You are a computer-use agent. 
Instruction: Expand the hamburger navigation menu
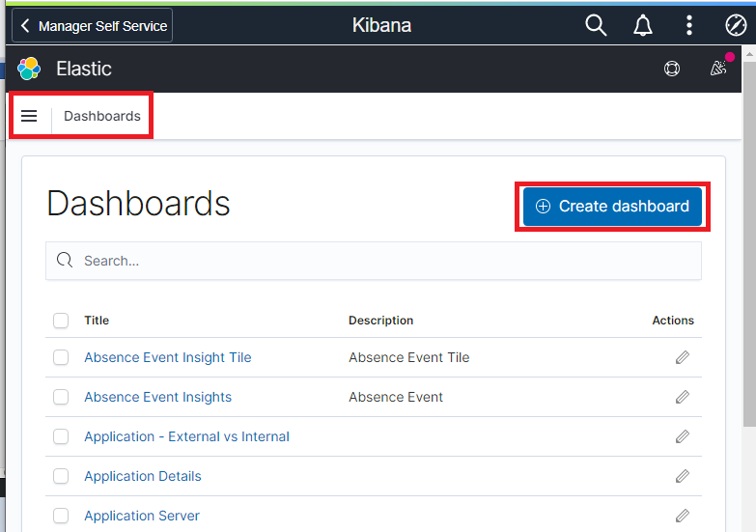29,116
